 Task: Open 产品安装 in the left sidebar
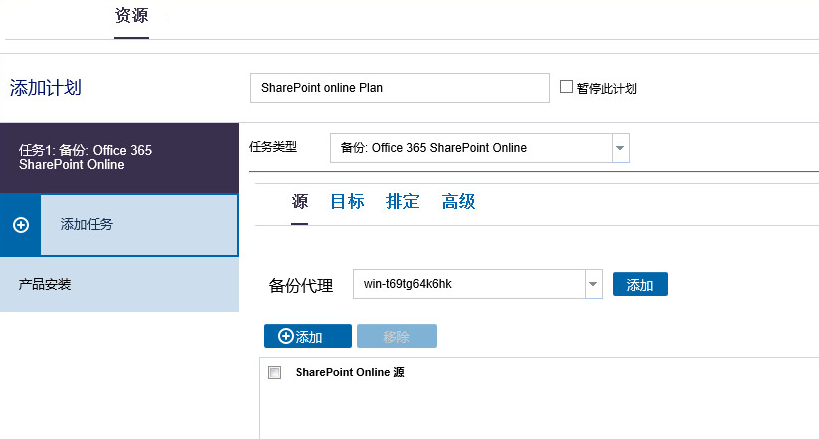(45, 285)
